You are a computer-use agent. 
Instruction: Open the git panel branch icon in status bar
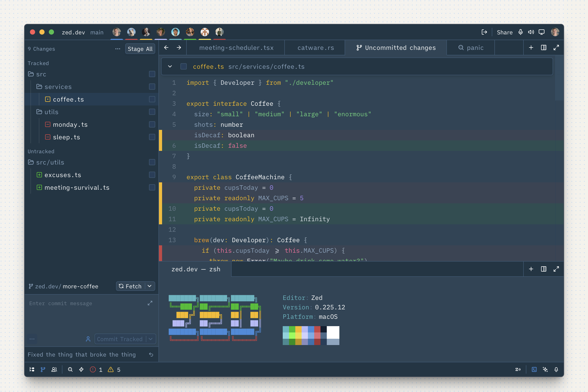(43, 369)
